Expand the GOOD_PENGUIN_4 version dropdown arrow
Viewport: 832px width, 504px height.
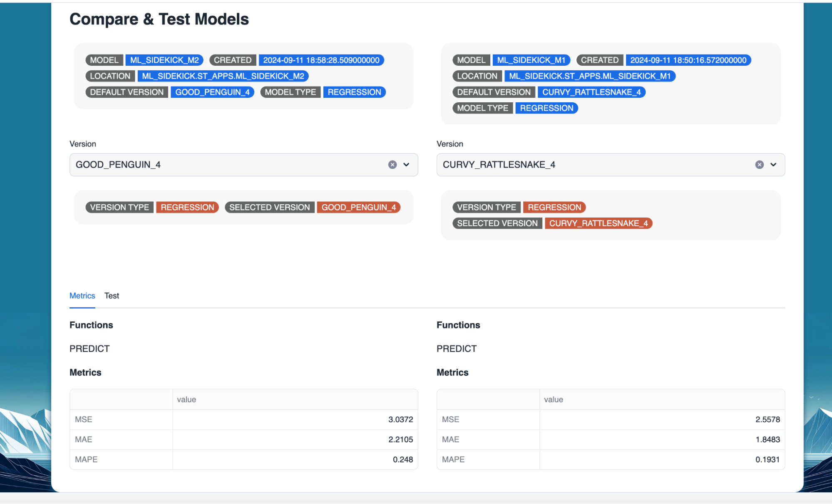click(x=406, y=165)
